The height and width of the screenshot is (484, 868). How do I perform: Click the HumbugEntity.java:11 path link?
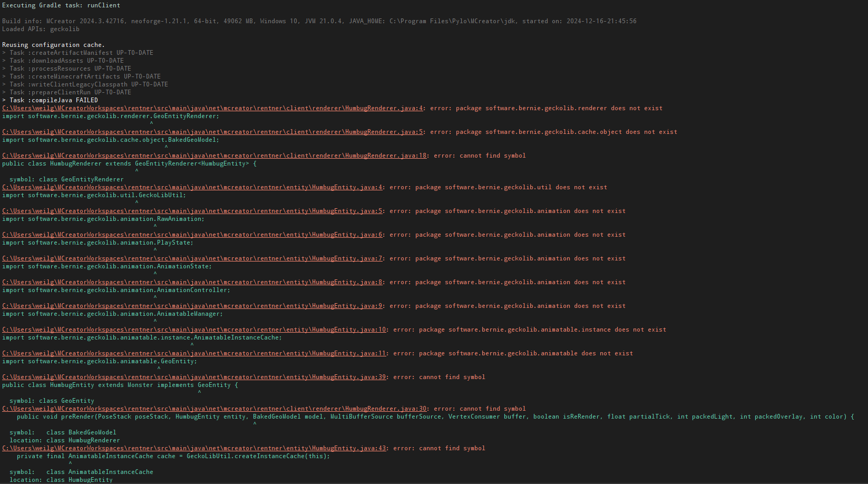click(x=194, y=353)
